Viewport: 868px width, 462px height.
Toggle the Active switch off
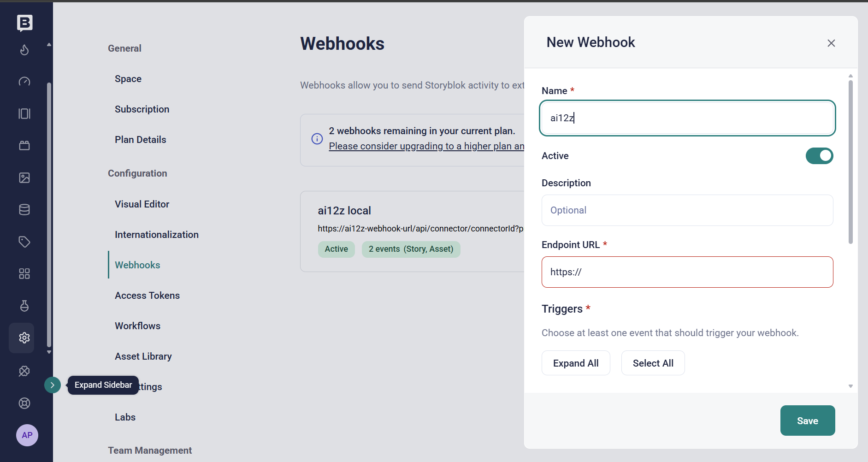819,156
